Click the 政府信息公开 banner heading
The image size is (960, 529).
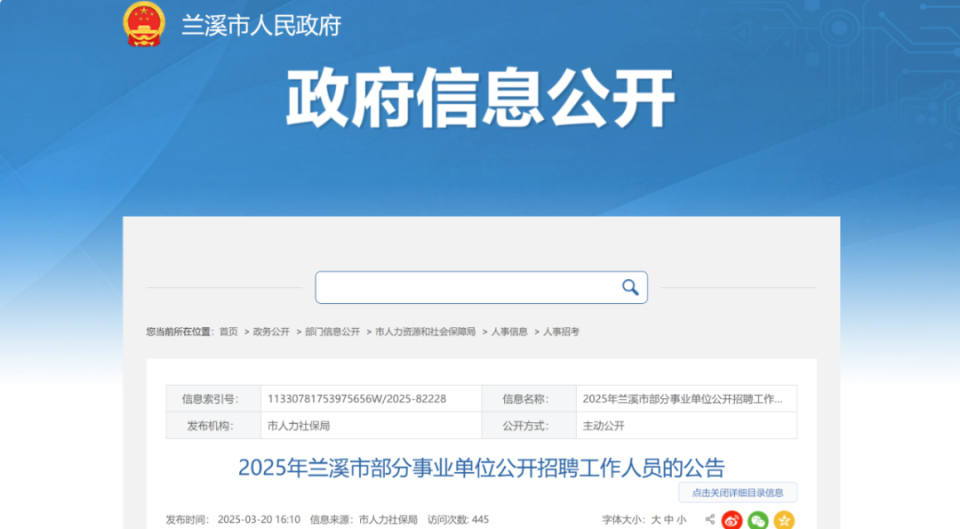[x=481, y=99]
